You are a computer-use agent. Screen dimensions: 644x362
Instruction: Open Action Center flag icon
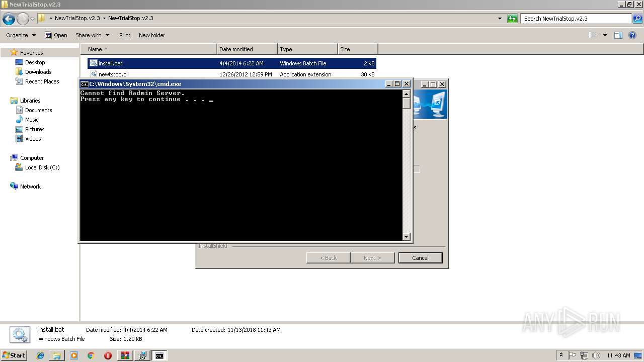[572, 355]
